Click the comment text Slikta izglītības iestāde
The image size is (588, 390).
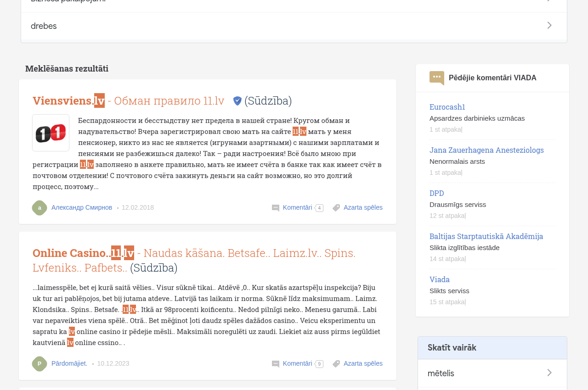pos(464,248)
